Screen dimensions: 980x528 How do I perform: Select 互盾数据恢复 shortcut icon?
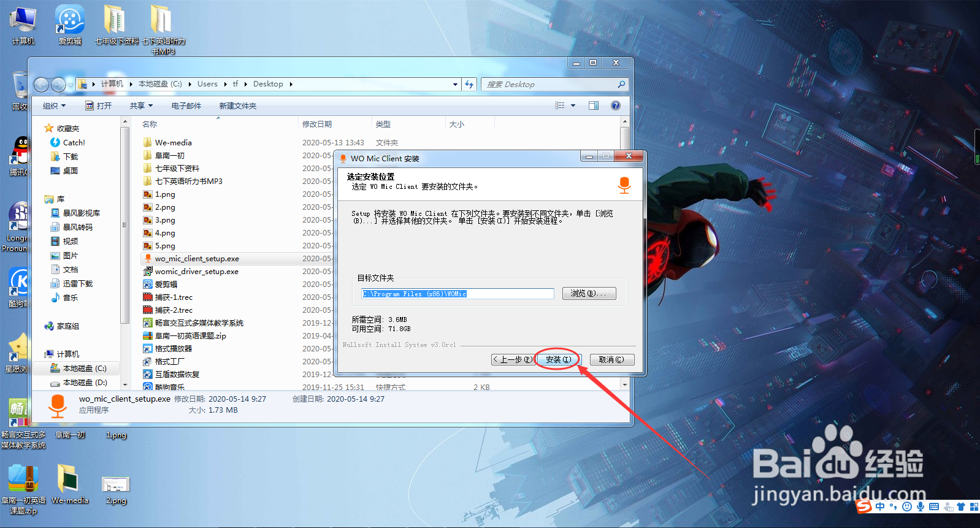tap(147, 374)
